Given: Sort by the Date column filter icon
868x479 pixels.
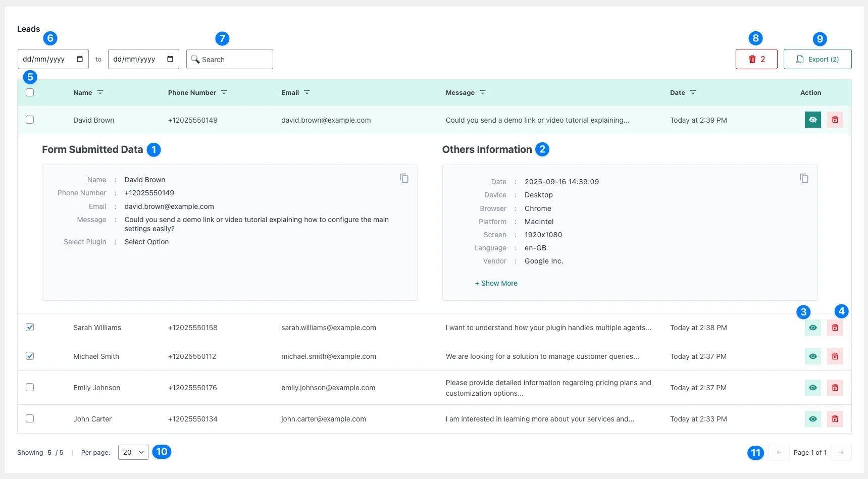Looking at the screenshot, I should 693,92.
